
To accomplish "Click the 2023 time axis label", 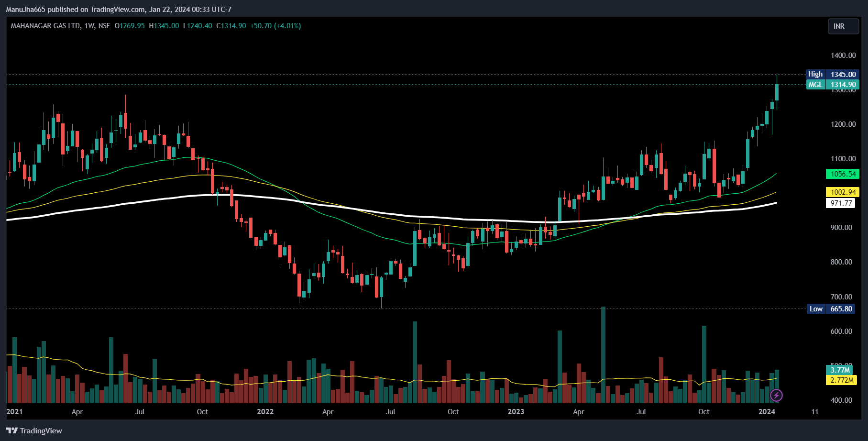I will point(516,412).
